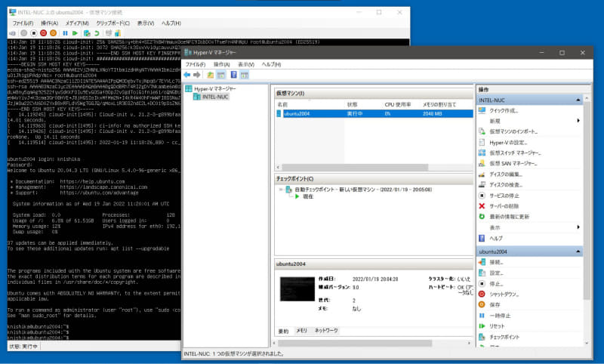This screenshot has height=364, width=604.
Task: Open メディア(M) menu in VM connection window
Action: coord(77,23)
